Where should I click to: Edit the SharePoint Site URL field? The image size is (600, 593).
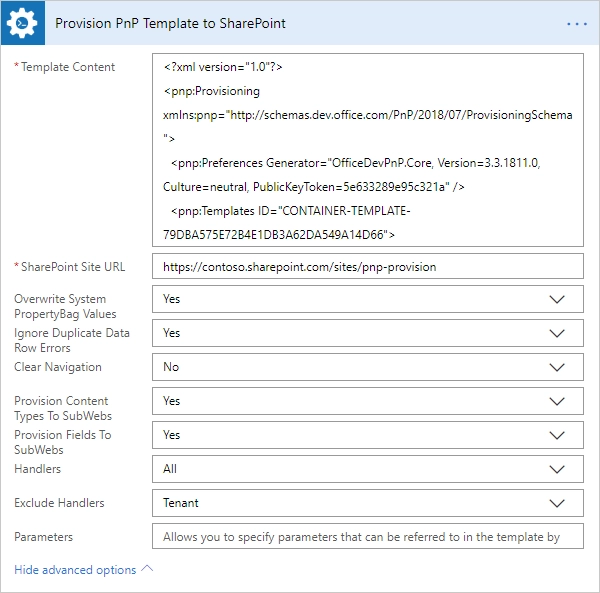[x=368, y=266]
